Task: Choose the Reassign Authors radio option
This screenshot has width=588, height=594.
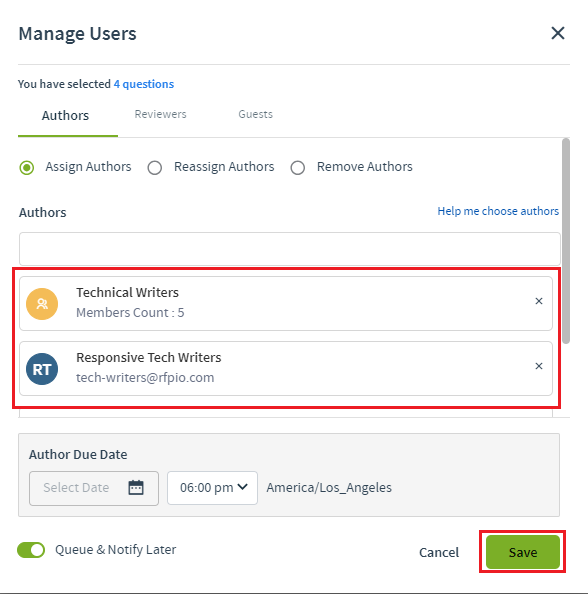Action: click(155, 167)
